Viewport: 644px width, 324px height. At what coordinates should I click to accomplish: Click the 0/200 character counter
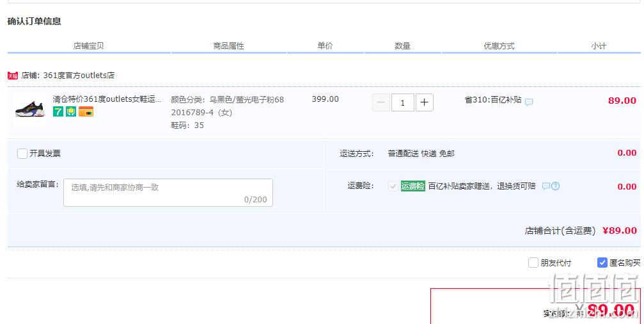[x=255, y=199]
